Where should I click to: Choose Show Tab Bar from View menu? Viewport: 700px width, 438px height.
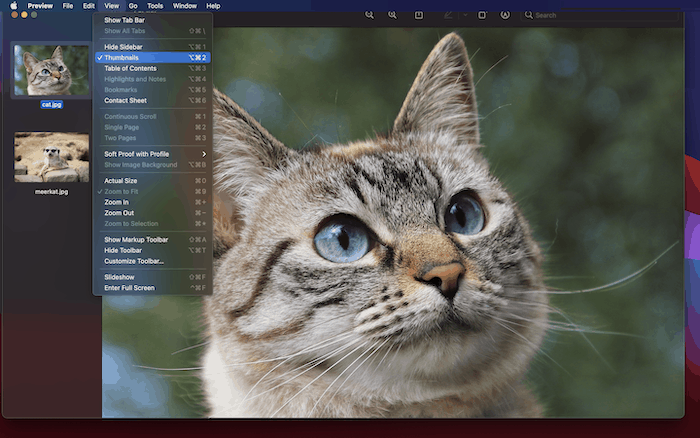pos(152,20)
